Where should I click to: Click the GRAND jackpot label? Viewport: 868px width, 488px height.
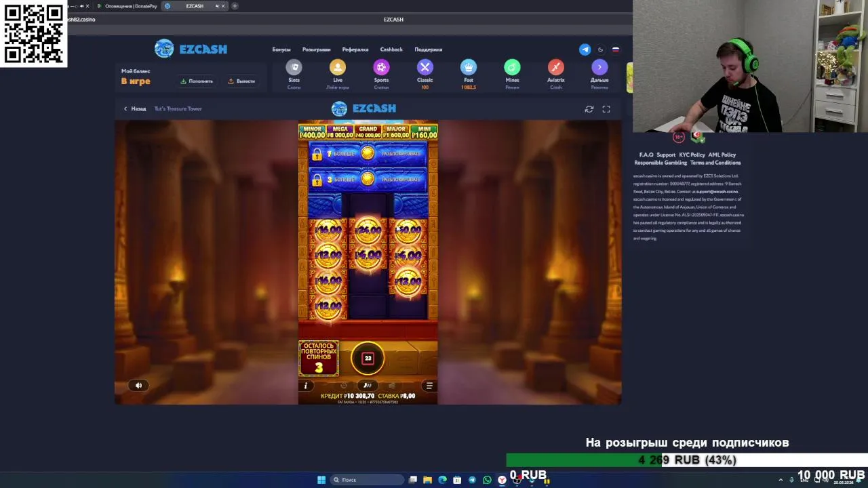[x=368, y=129]
